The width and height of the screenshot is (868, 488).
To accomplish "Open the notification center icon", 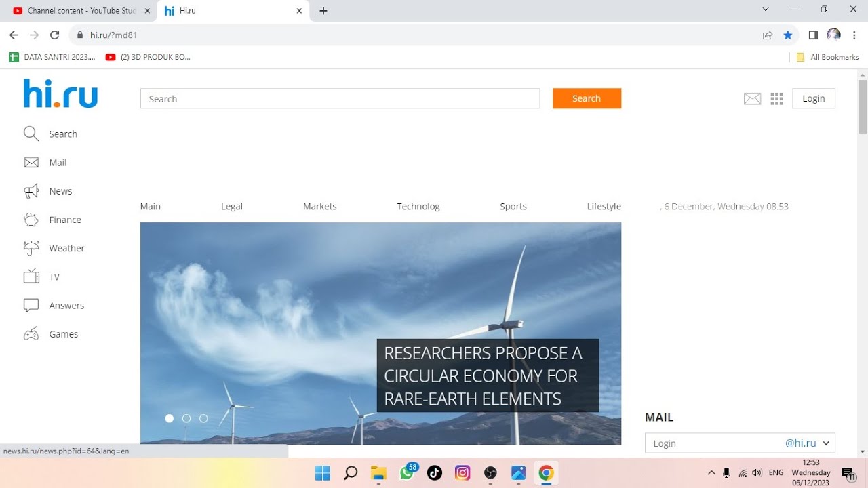I will (848, 473).
